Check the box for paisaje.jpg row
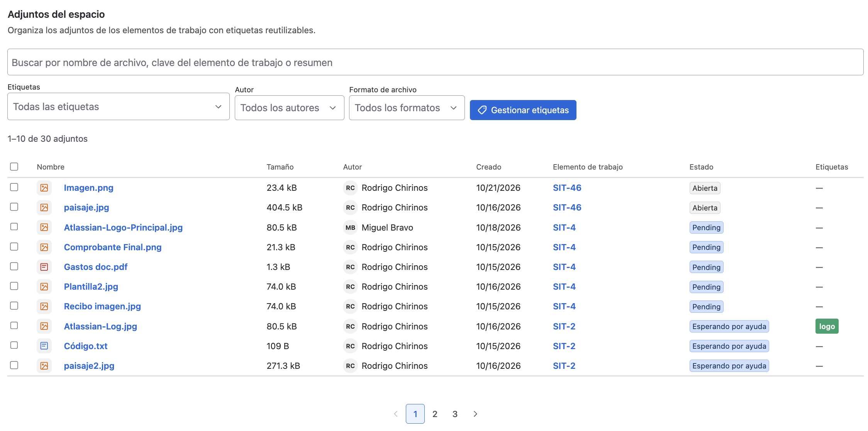Viewport: 868px width, 431px height. [14, 207]
